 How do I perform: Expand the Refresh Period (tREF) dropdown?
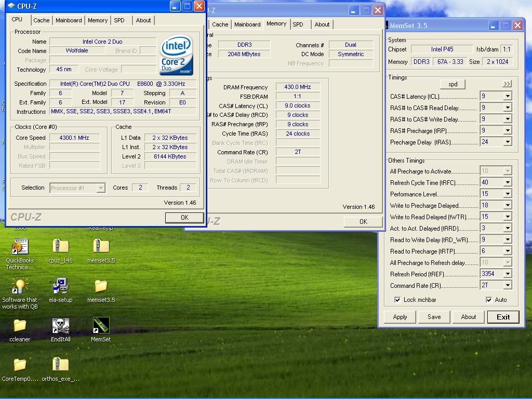(508, 274)
